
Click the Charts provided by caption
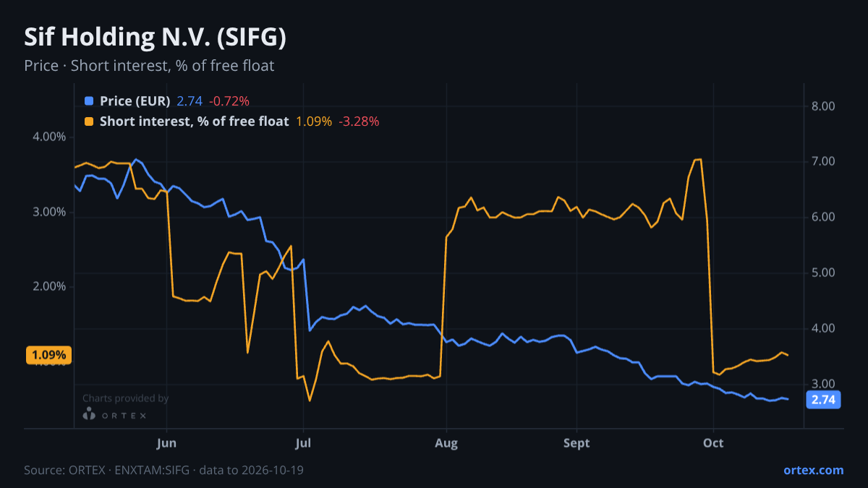tap(126, 398)
